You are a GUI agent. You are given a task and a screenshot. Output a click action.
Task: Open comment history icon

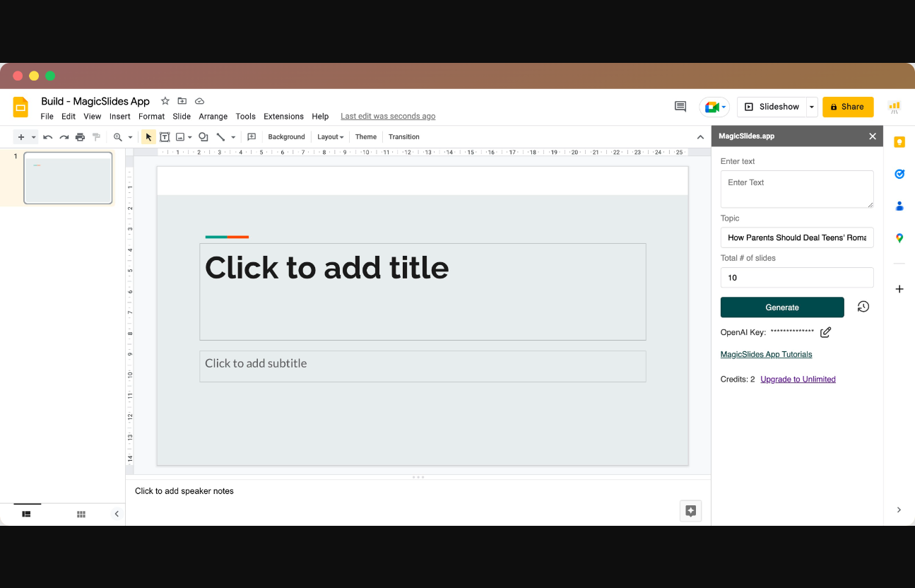[x=680, y=107]
